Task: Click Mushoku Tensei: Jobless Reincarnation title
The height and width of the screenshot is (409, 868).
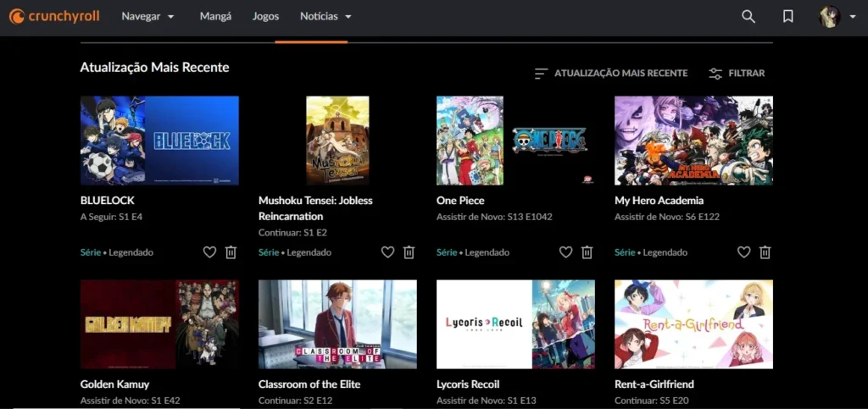Action: pyautogui.click(x=315, y=208)
